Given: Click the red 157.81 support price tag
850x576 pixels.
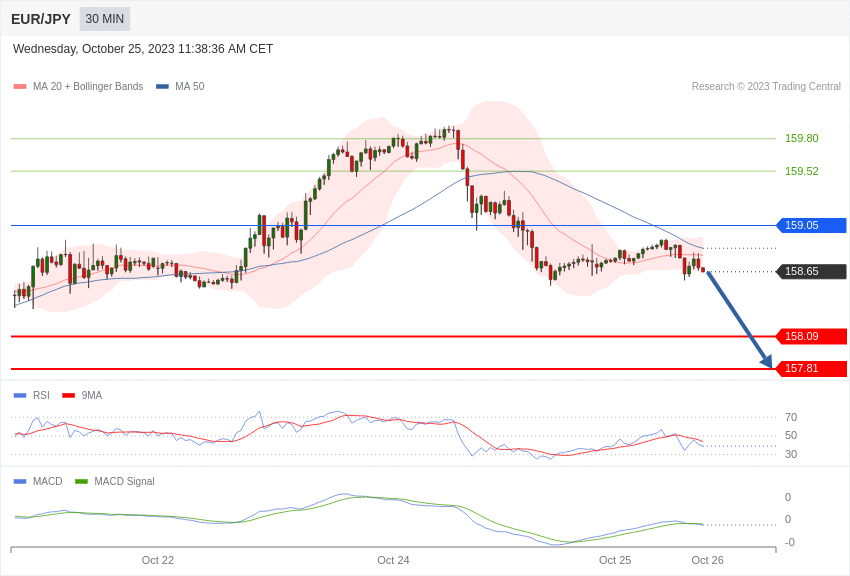Looking at the screenshot, I should click(x=812, y=368).
